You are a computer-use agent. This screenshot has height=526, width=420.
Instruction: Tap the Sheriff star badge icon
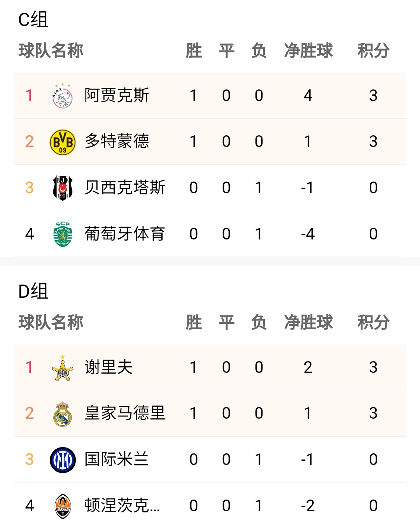[63, 367]
